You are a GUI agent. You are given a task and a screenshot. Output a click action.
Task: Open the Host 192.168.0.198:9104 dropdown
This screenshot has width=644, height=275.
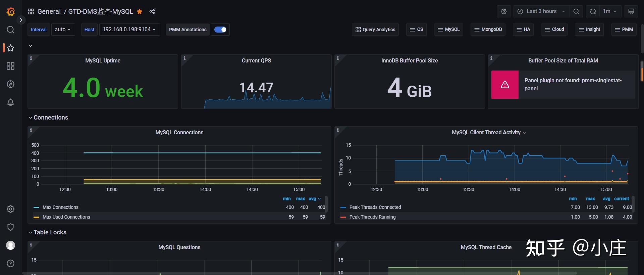129,30
